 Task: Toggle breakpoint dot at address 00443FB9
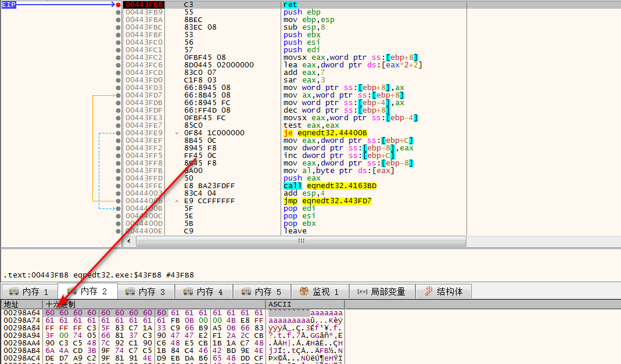pyautogui.click(x=118, y=12)
